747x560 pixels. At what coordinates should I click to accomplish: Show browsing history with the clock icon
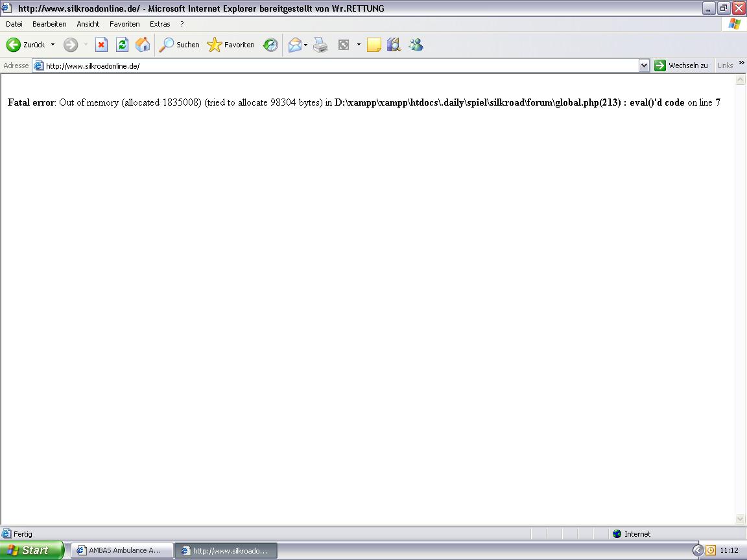[270, 45]
